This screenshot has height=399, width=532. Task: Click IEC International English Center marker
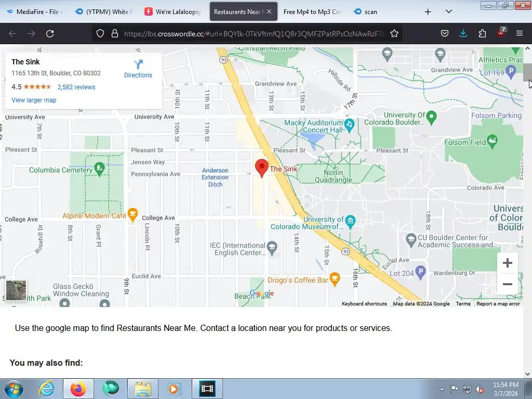pos(272,248)
